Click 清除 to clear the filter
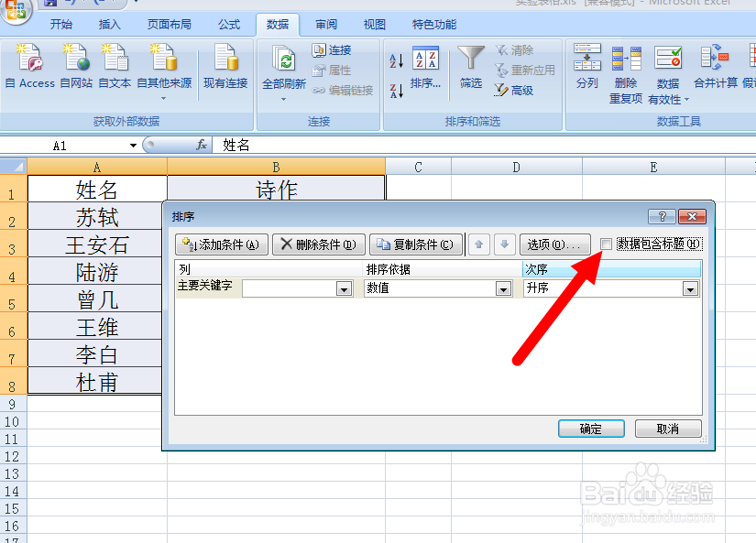The height and width of the screenshot is (543, 756). (515, 49)
